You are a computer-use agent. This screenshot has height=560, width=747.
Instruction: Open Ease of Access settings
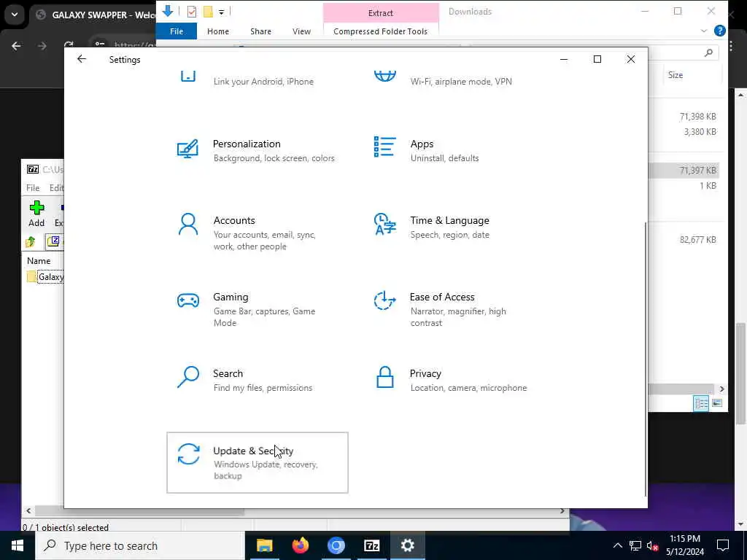click(x=454, y=309)
